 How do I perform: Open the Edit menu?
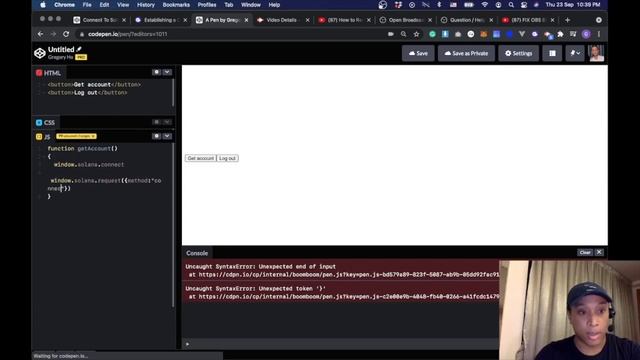[104, 5]
